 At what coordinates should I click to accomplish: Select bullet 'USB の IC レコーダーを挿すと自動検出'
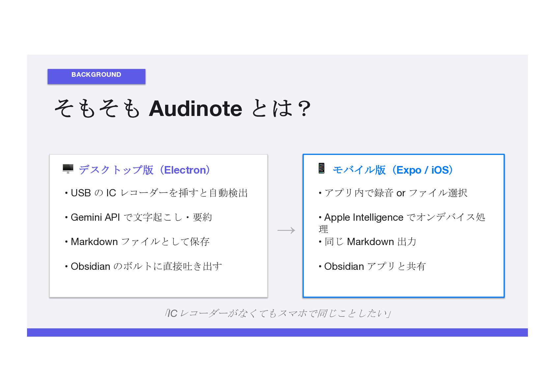point(156,193)
